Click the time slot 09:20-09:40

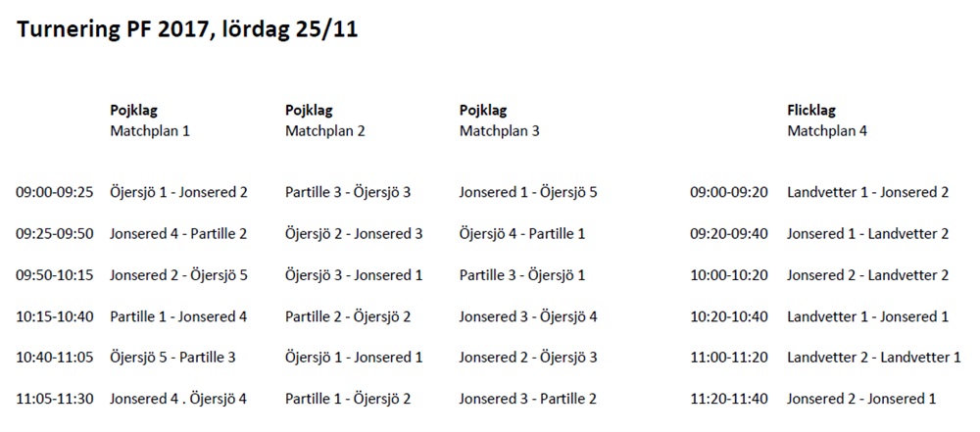pos(729,234)
